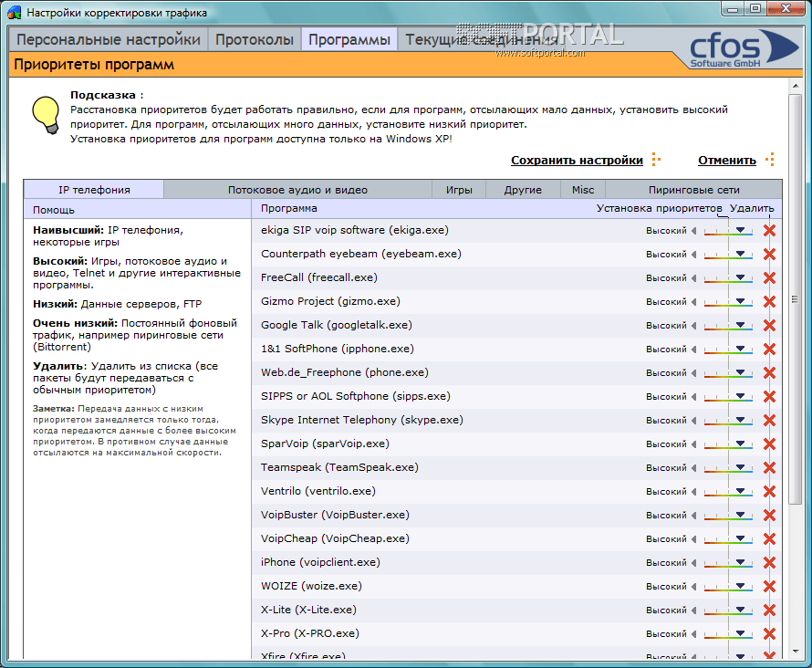Switch to the Протоколы tab
This screenshot has height=668, width=812.
(255, 39)
